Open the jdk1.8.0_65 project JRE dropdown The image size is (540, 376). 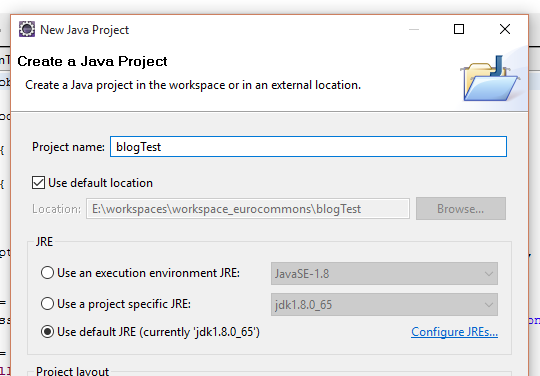click(x=384, y=305)
